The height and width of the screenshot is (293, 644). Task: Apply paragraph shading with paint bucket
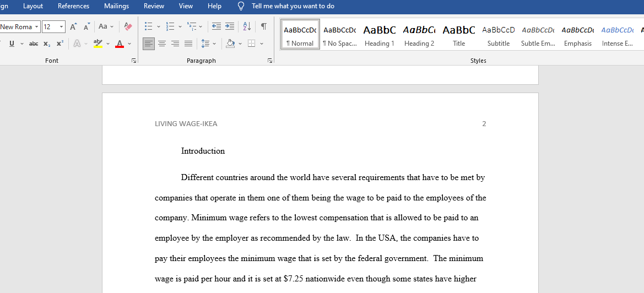[x=230, y=44]
